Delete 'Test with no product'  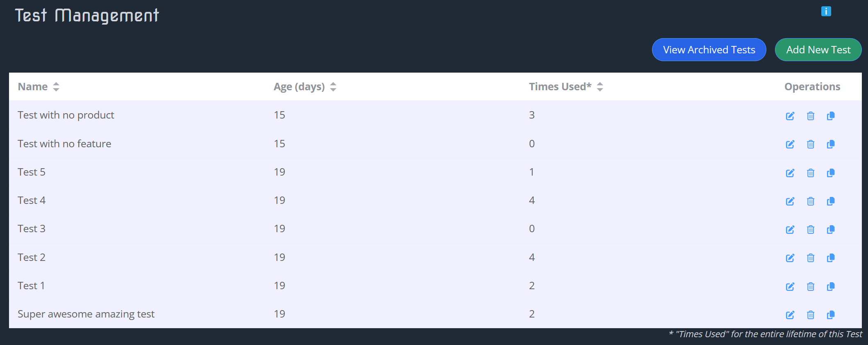coord(811,116)
